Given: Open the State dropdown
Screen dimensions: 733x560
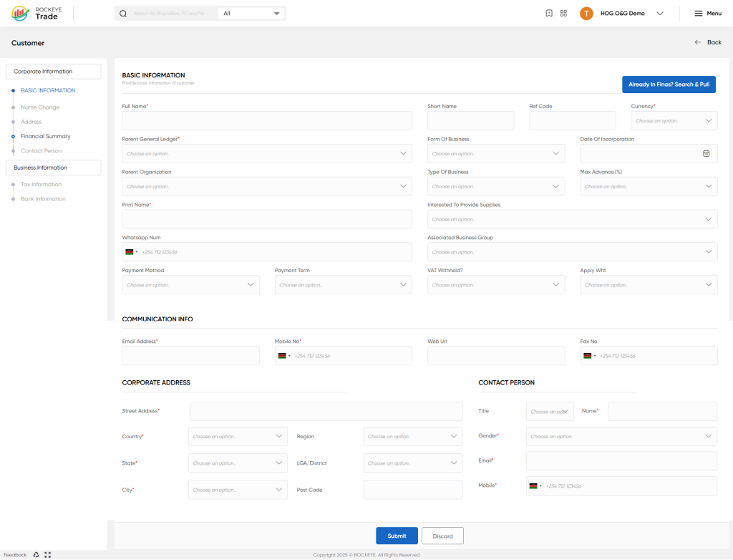Looking at the screenshot, I should click(238, 463).
